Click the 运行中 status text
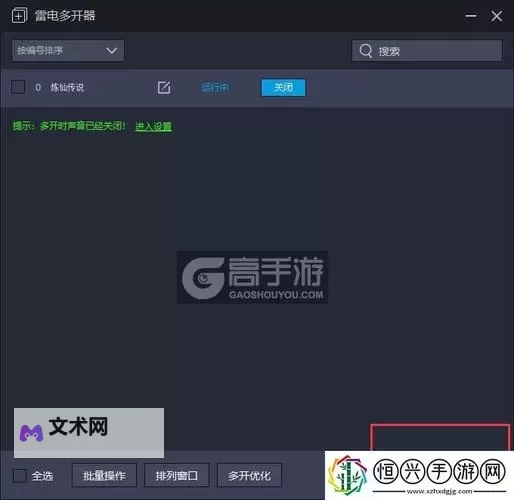The height and width of the screenshot is (500, 514). pyautogui.click(x=215, y=88)
